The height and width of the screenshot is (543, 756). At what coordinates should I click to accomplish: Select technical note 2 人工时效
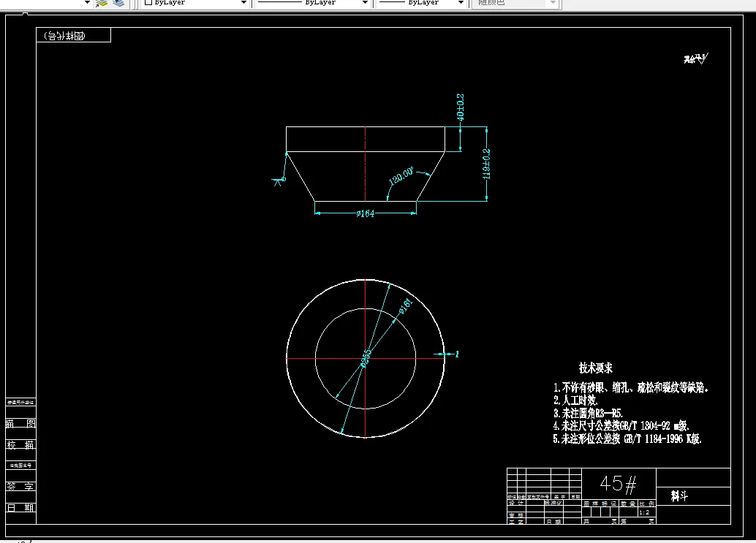[575, 400]
